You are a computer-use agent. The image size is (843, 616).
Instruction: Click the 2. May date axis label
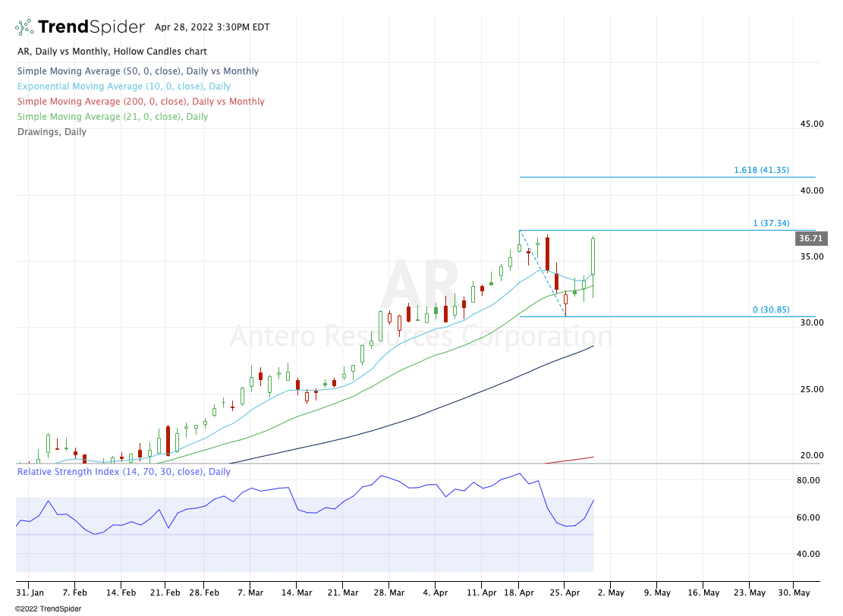pyautogui.click(x=612, y=593)
